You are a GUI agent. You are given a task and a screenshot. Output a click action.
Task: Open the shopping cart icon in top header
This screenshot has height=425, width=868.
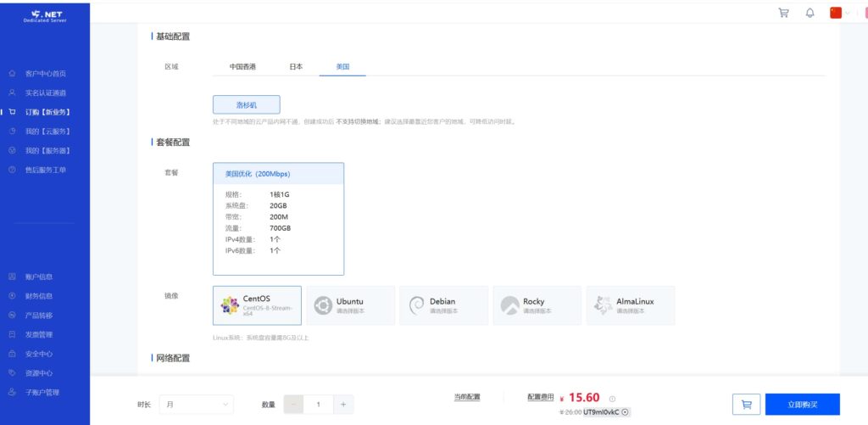[x=784, y=13]
